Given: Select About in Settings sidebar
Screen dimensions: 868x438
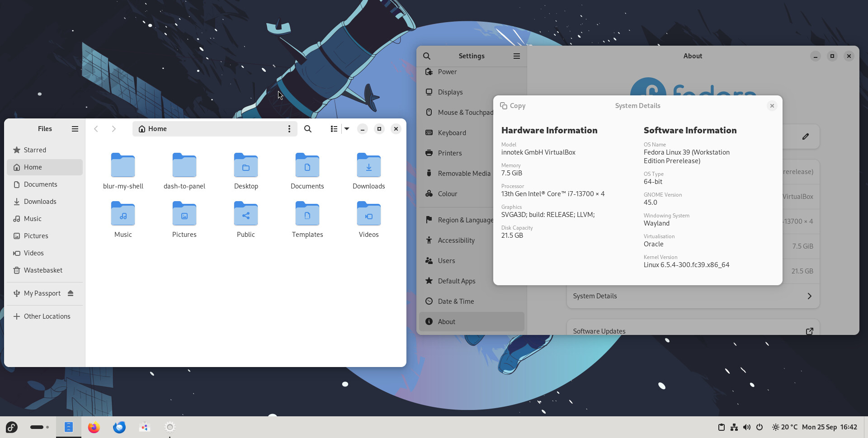Looking at the screenshot, I should (472, 322).
